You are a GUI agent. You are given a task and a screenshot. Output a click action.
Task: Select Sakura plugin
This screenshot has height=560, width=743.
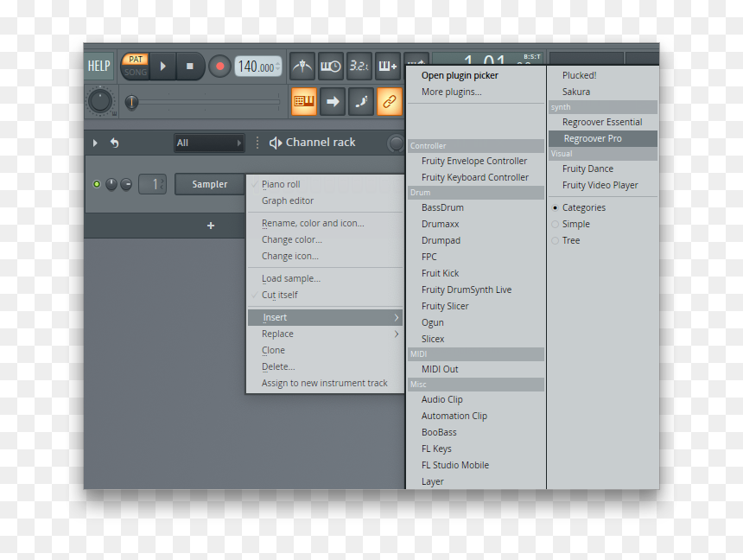coord(603,92)
